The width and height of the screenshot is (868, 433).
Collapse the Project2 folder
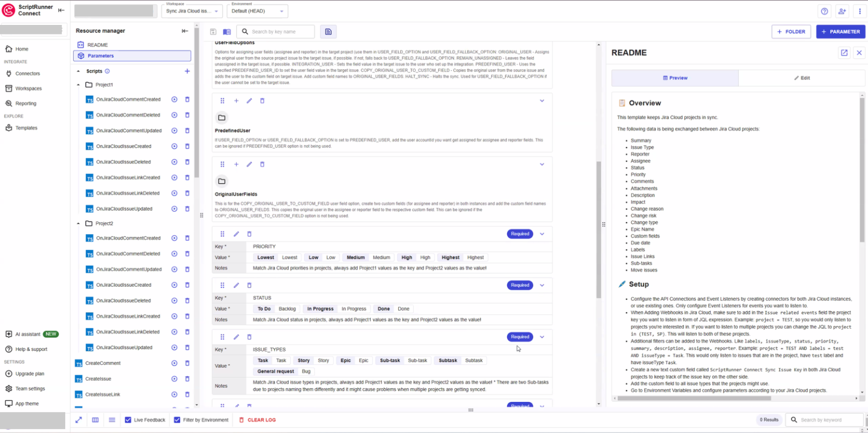79,223
